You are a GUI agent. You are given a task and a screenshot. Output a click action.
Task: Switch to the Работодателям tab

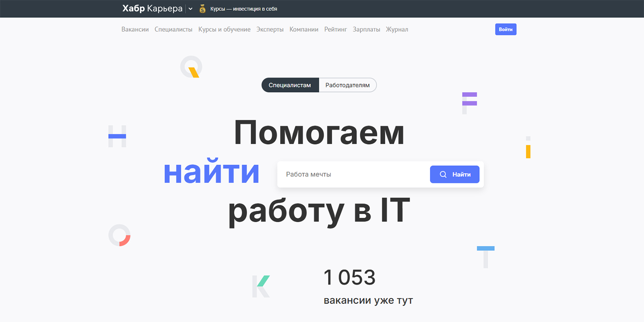[x=348, y=85]
